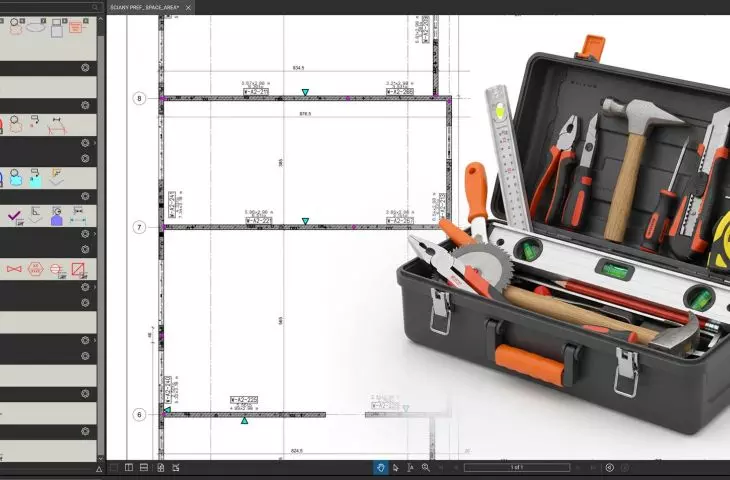Select the blue filled cloud tool
Viewport: 730px width, 480px height.
click(16, 177)
